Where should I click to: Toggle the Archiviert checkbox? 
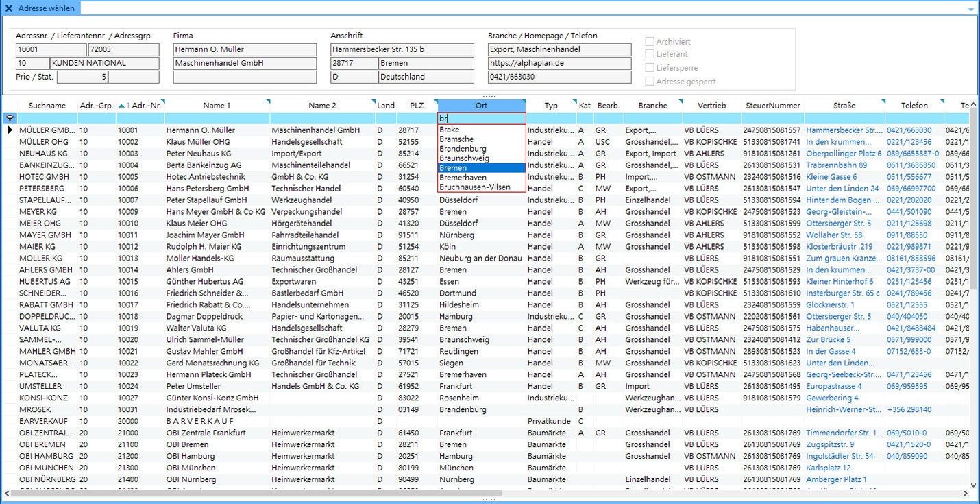tap(650, 42)
